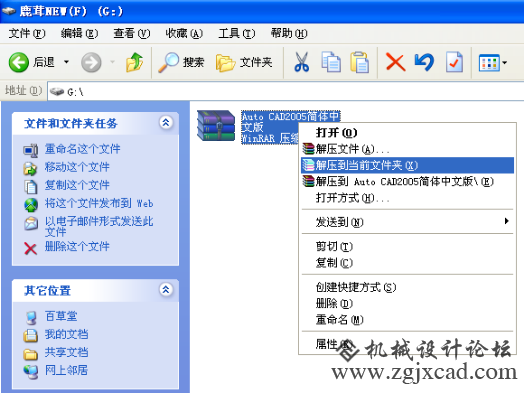Screen dimensions: 524x393
Task: Click the drive icon in title bar
Action: pyautogui.click(x=9, y=11)
